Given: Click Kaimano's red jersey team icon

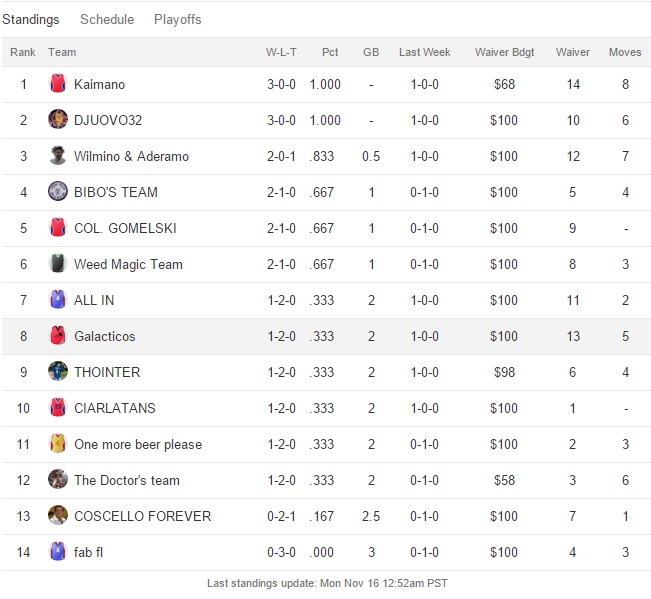Looking at the screenshot, I should (57, 85).
